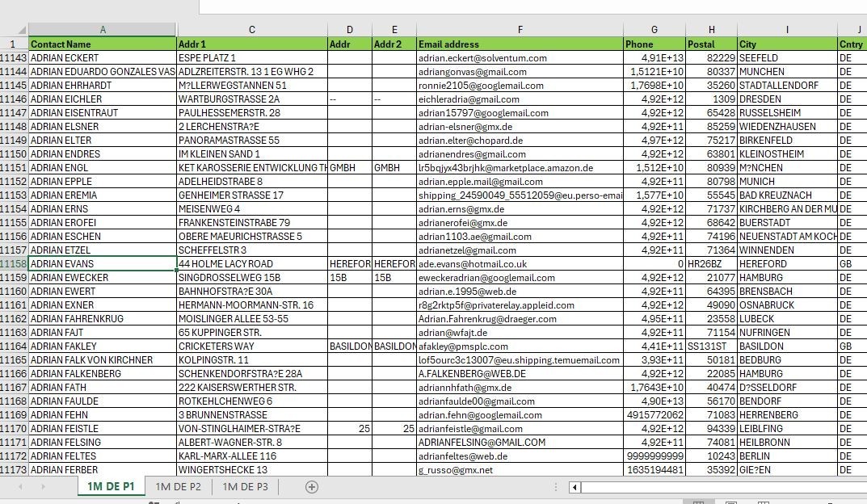
Task: Select row header 11143
Action: (14, 58)
